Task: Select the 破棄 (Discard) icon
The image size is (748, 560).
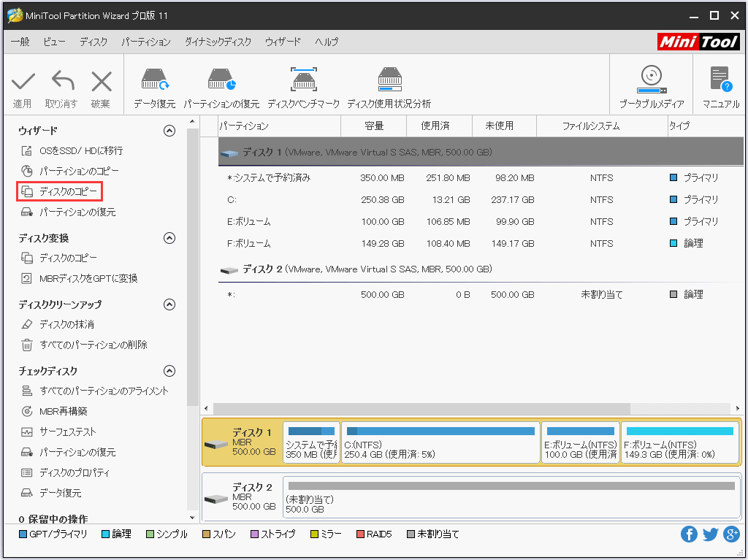Action: point(101,84)
